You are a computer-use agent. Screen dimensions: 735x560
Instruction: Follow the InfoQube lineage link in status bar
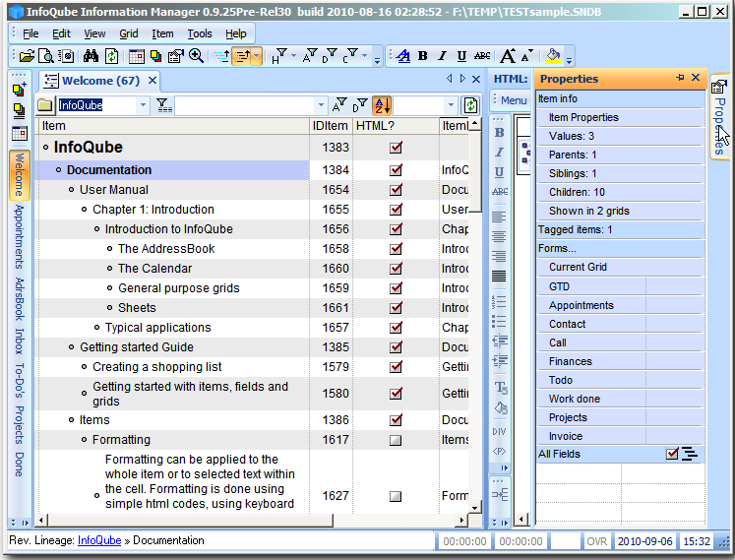click(x=99, y=540)
